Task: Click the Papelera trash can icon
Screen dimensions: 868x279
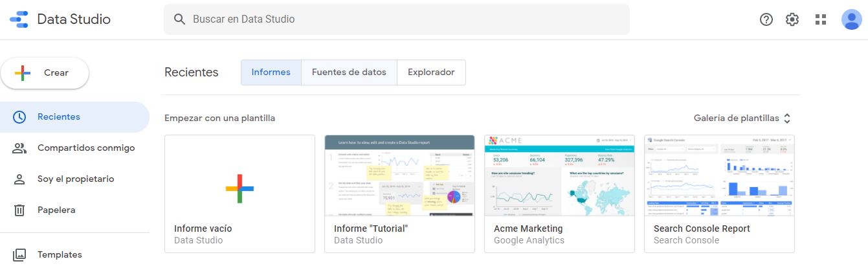Action: point(19,210)
